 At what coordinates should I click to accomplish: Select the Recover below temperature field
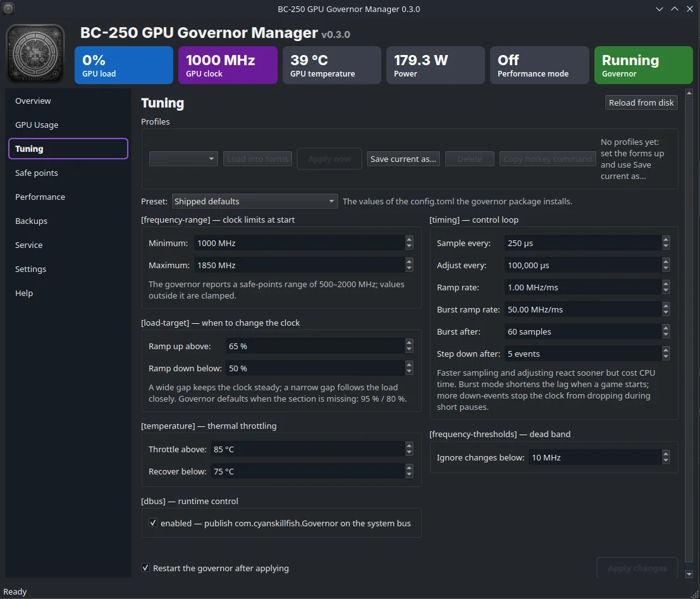(x=312, y=472)
